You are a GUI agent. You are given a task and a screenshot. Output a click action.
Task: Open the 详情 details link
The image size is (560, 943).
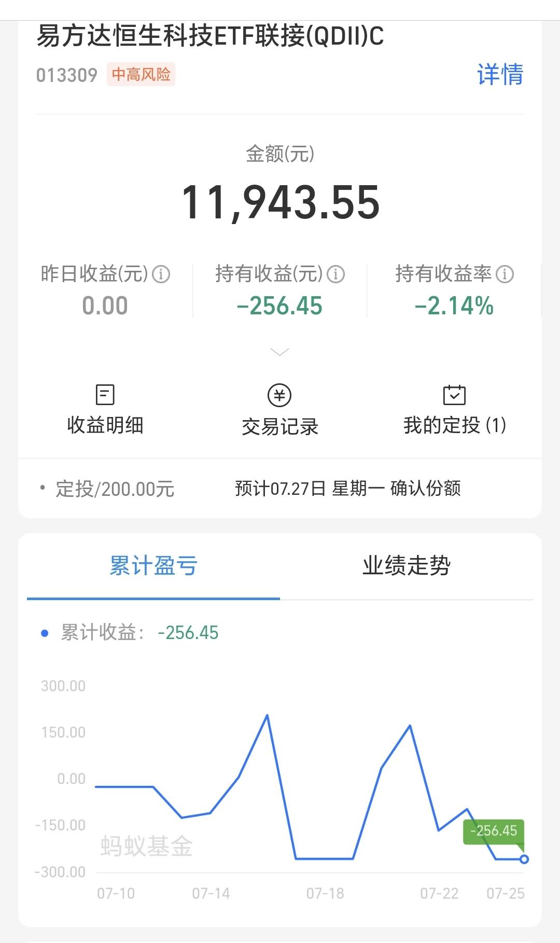coord(500,74)
